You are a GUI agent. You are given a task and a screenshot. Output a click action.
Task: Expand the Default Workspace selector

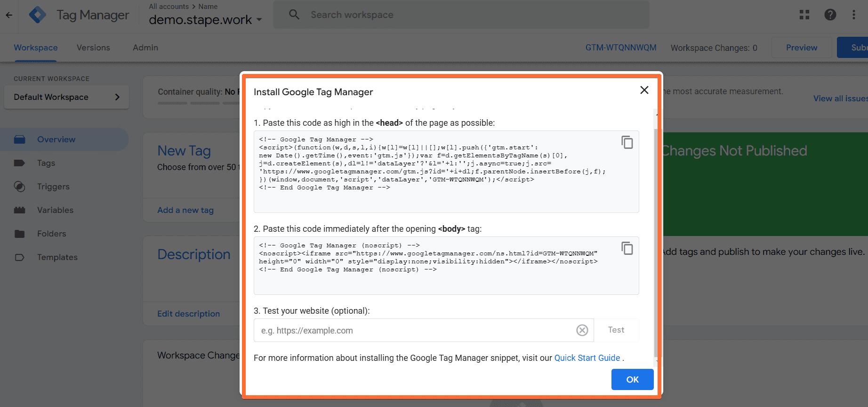[66, 97]
